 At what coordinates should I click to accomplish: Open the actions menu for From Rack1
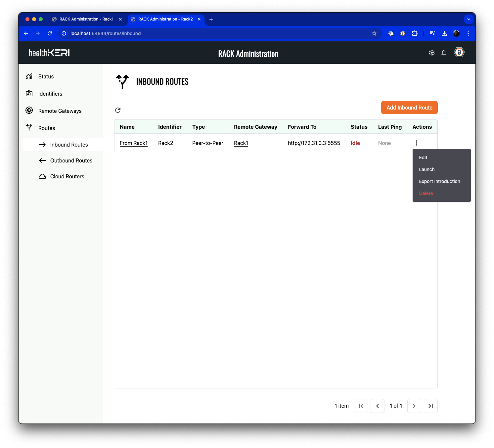[416, 143]
